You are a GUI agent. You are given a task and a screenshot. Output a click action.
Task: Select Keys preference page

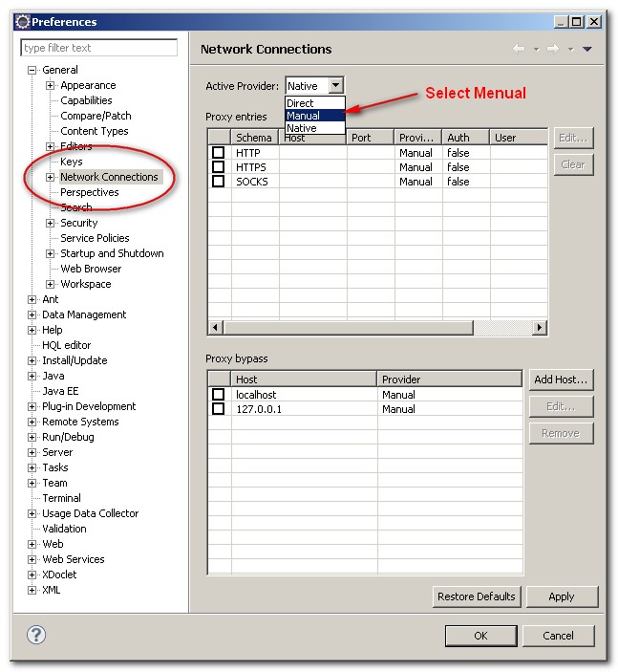coord(71,162)
